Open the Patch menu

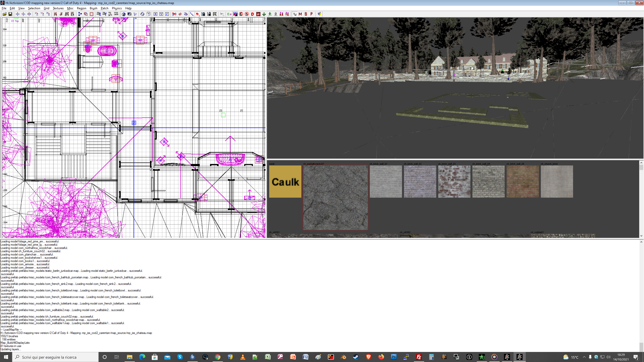click(x=104, y=8)
